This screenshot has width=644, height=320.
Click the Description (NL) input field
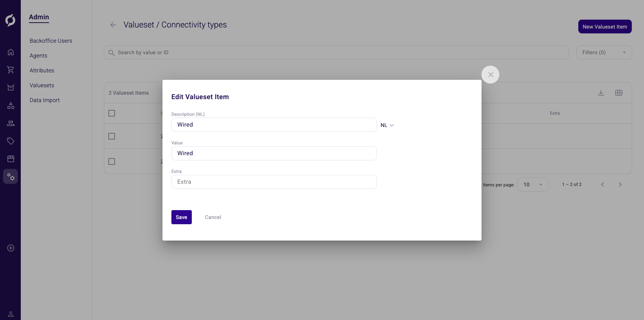pos(274,125)
